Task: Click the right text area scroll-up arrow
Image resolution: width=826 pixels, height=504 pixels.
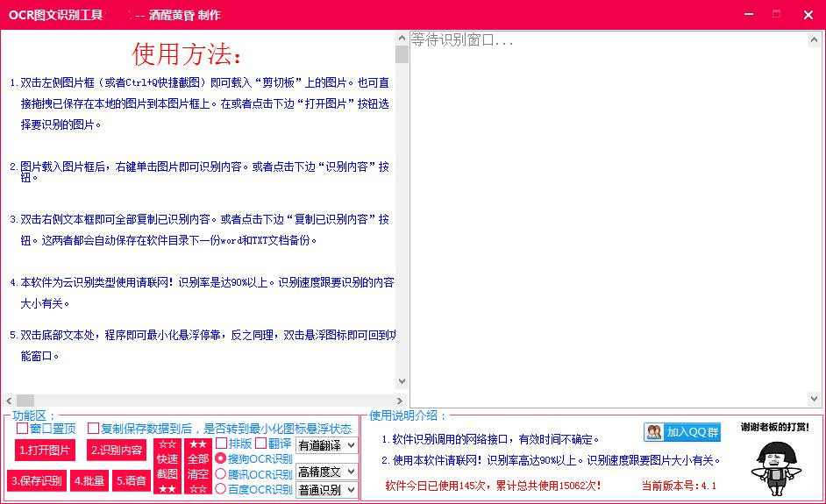Action: 815,39
